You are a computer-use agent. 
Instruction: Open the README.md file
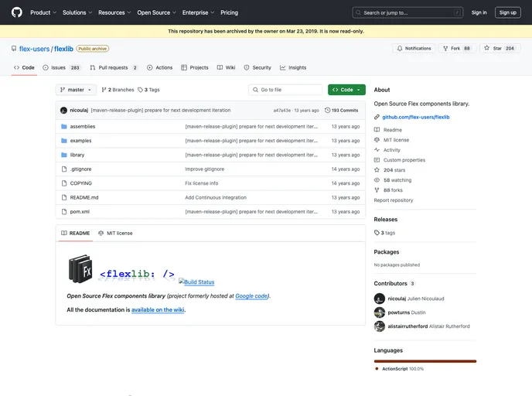point(84,197)
